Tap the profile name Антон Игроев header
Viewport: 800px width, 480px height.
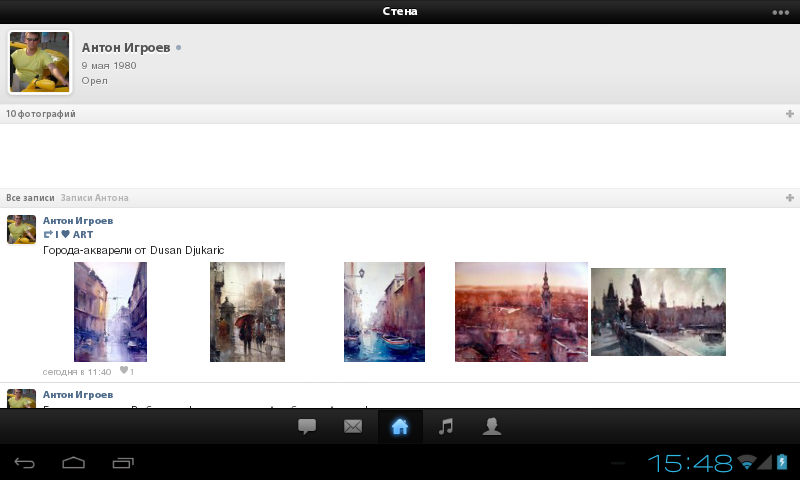point(126,47)
